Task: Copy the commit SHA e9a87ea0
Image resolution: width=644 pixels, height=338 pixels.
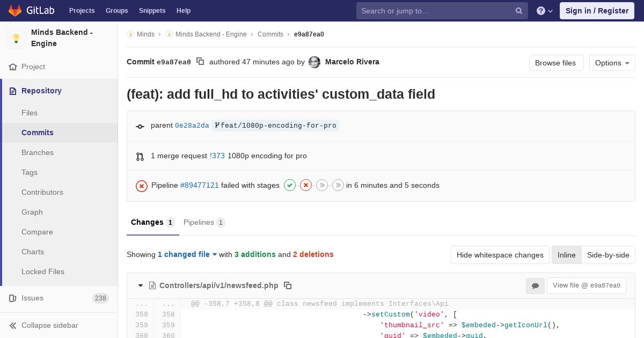Action: [x=200, y=62]
